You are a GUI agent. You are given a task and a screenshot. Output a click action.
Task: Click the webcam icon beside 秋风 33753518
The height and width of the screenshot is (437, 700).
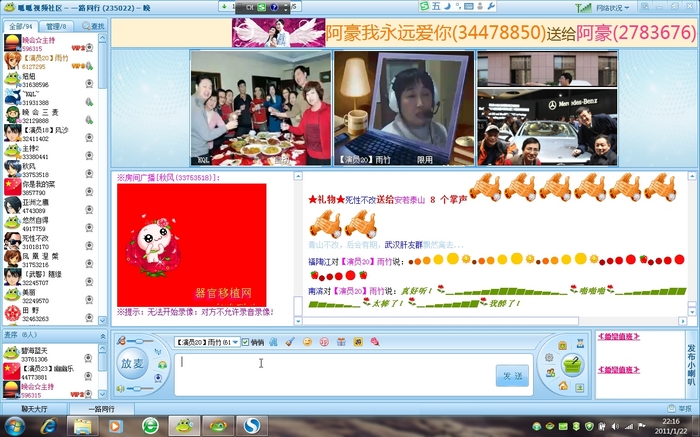tap(89, 173)
